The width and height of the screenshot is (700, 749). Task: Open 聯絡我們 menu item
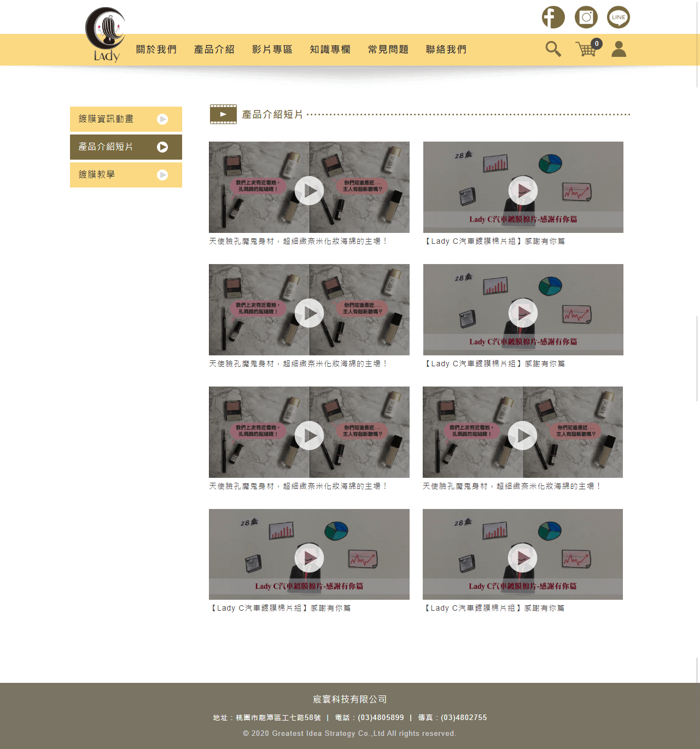pyautogui.click(x=446, y=50)
